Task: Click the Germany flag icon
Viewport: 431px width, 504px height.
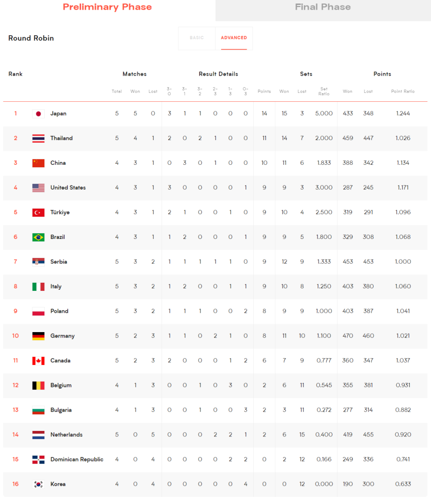Action: click(38, 336)
